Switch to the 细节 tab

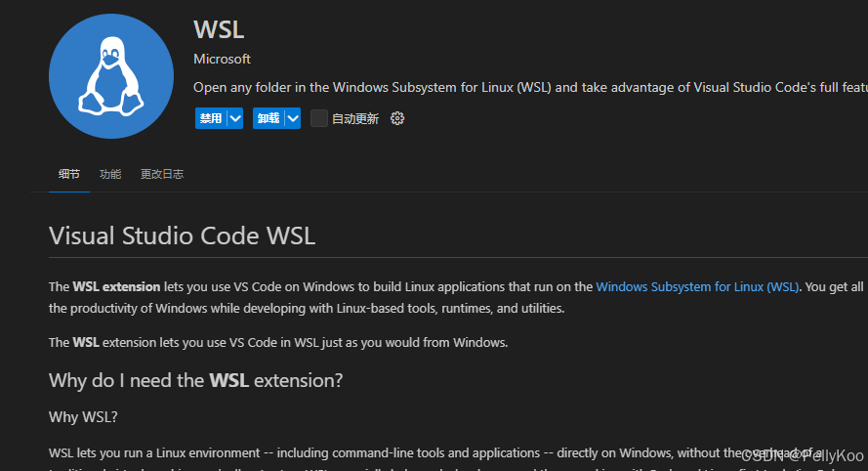point(69,174)
